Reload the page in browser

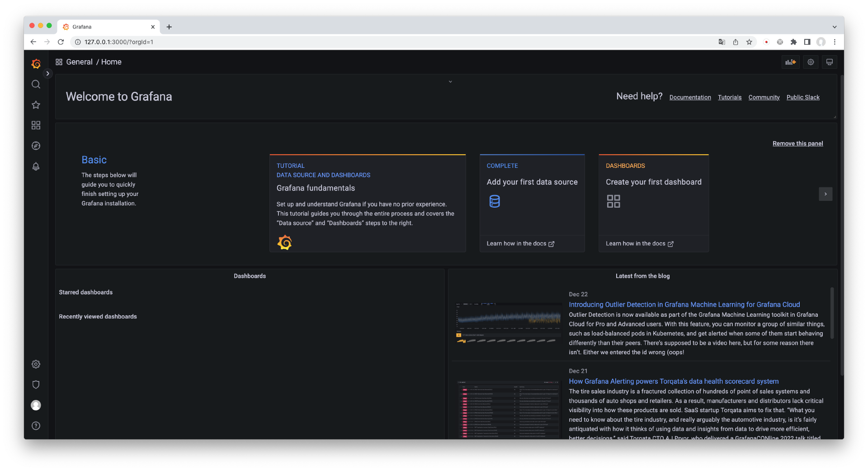[61, 42]
